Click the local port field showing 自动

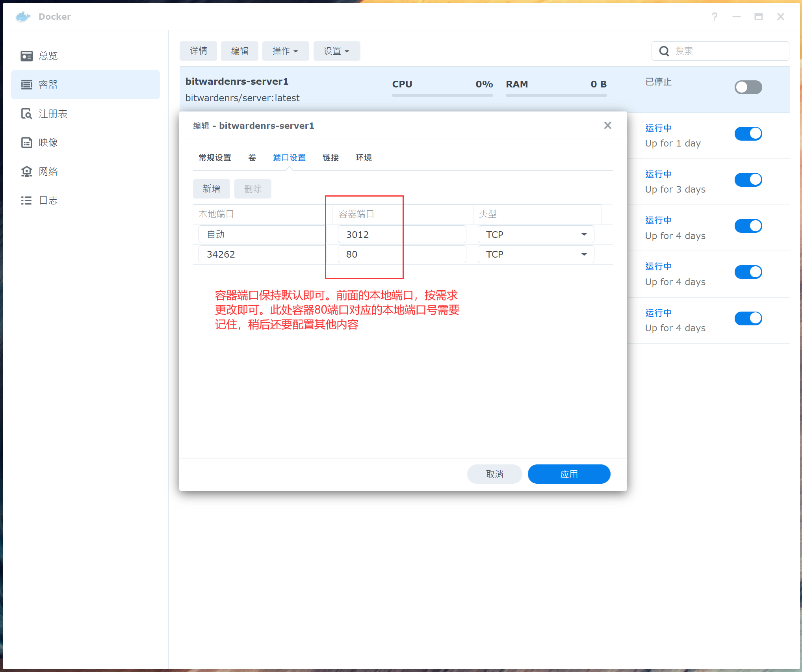(x=262, y=234)
